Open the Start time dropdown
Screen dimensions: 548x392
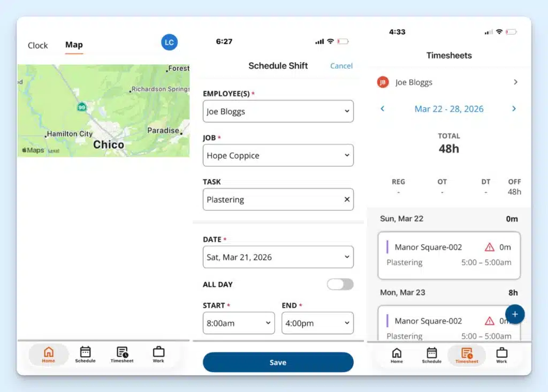[x=239, y=323]
